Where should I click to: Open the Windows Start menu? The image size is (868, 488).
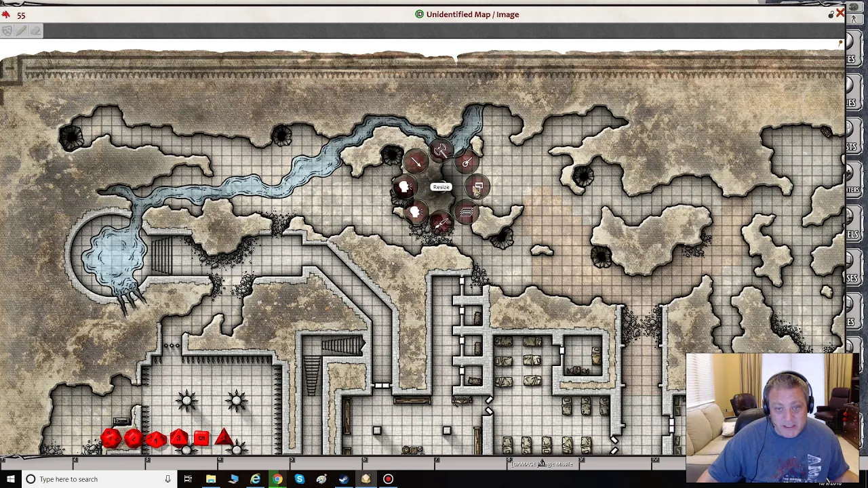click(x=10, y=479)
